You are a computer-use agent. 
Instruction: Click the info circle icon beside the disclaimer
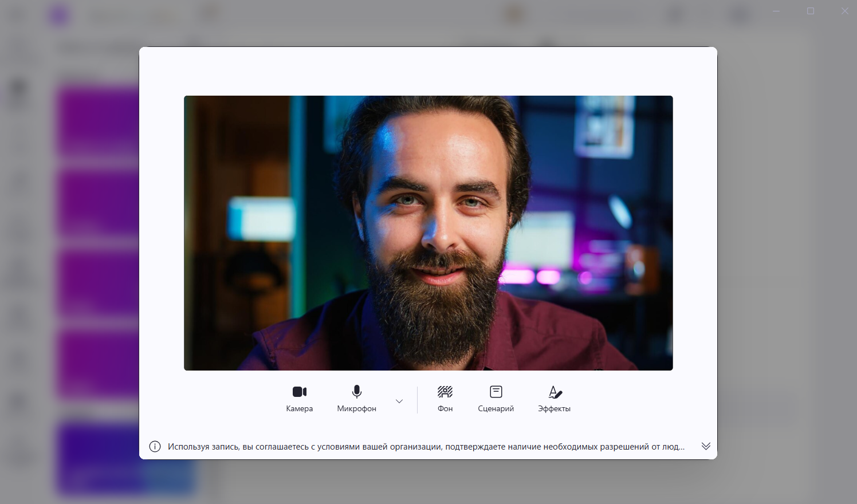click(x=155, y=447)
